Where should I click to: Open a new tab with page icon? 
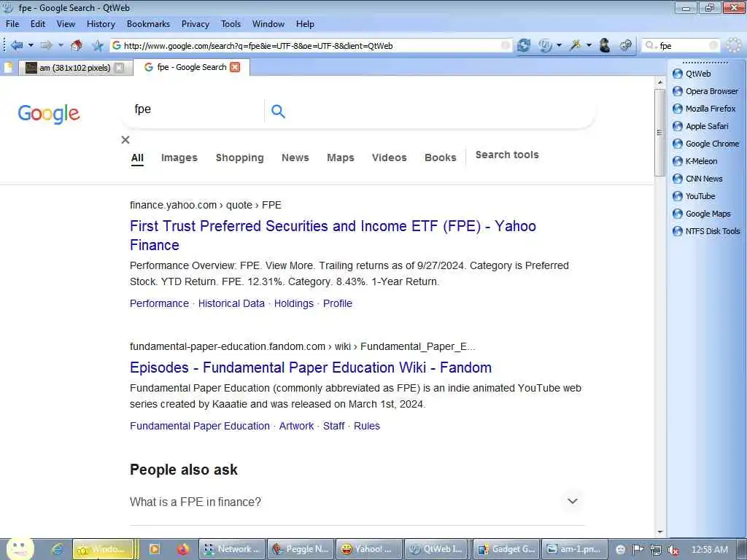(8, 68)
